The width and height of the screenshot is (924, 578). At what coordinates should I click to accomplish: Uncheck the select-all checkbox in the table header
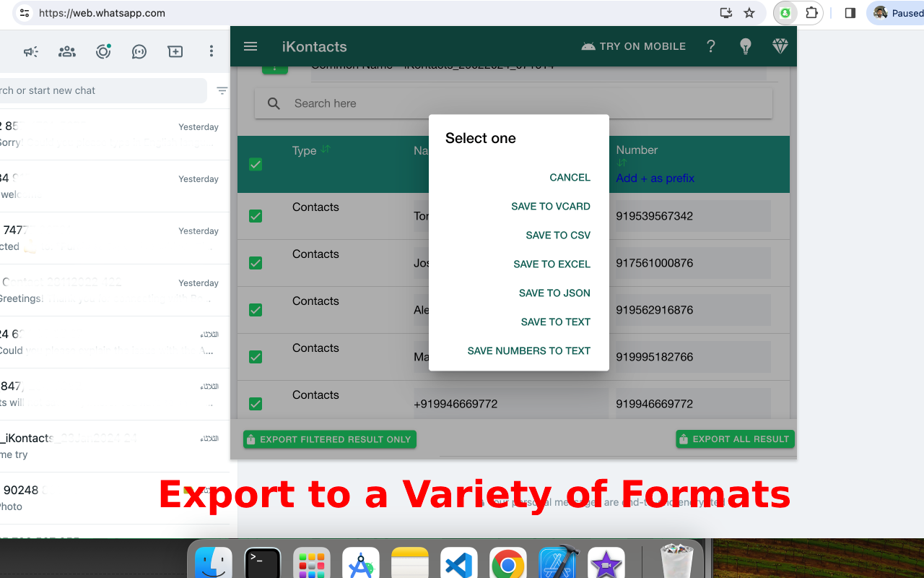[256, 164]
